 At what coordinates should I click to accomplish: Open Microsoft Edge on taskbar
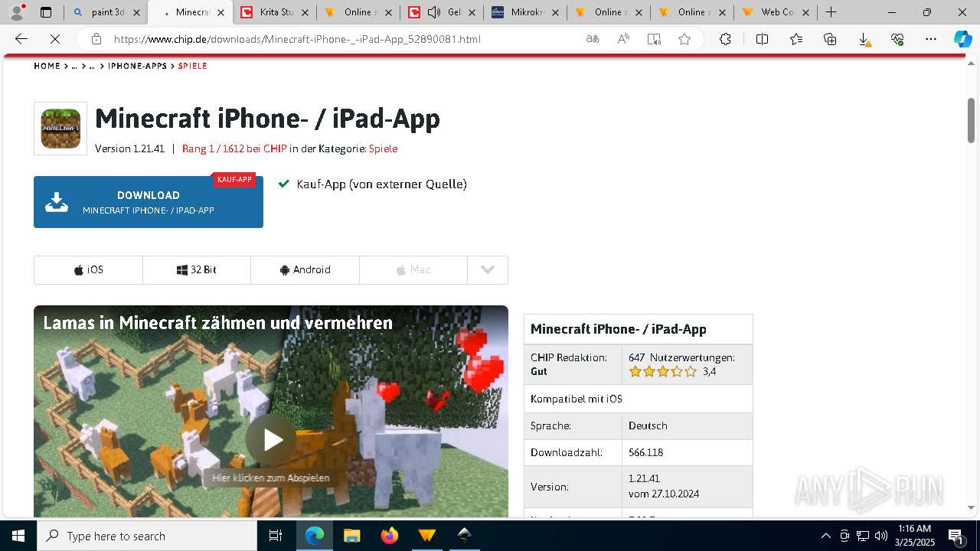[315, 536]
